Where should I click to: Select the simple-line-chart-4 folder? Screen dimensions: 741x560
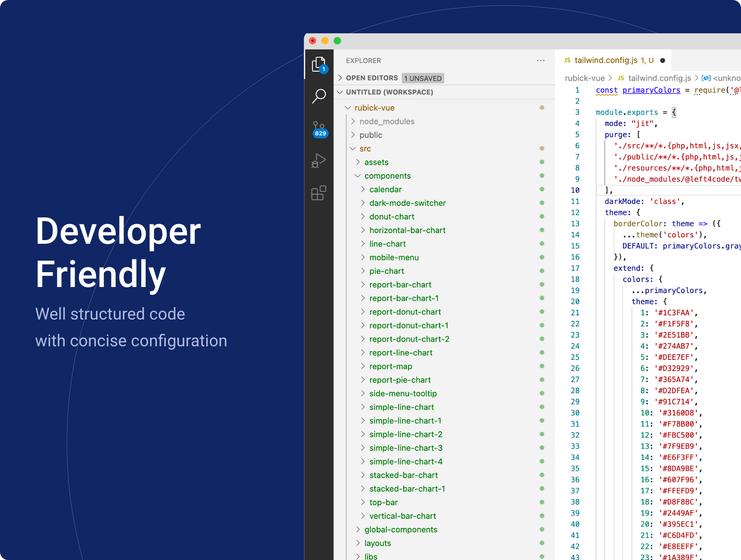[x=444, y=461]
